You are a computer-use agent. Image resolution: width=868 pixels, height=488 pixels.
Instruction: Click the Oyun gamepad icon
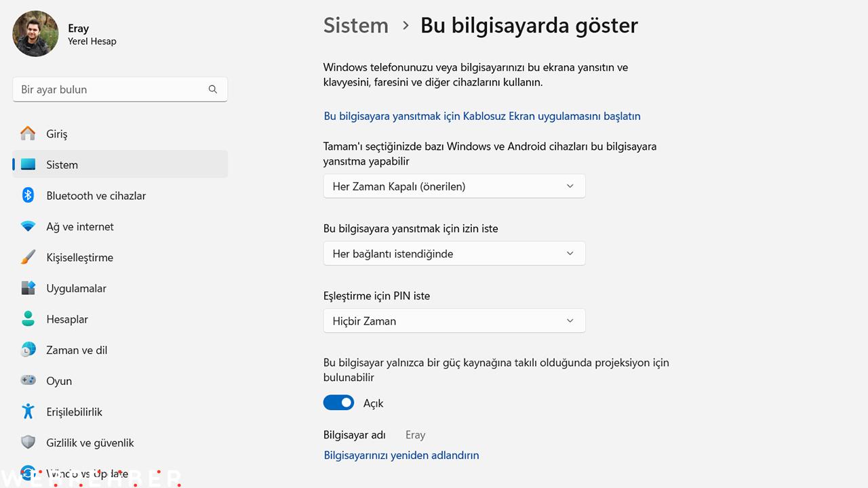point(28,381)
